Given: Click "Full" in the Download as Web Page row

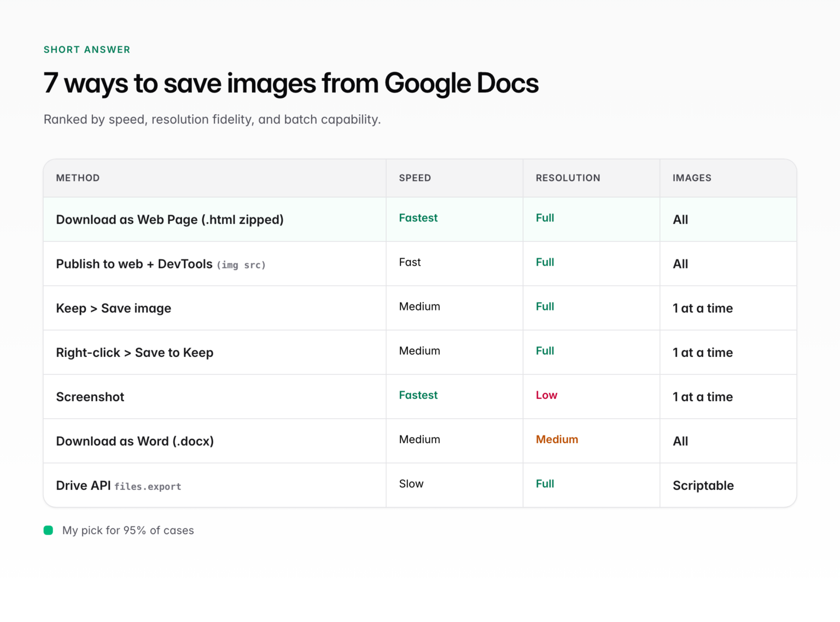Looking at the screenshot, I should pyautogui.click(x=545, y=218).
